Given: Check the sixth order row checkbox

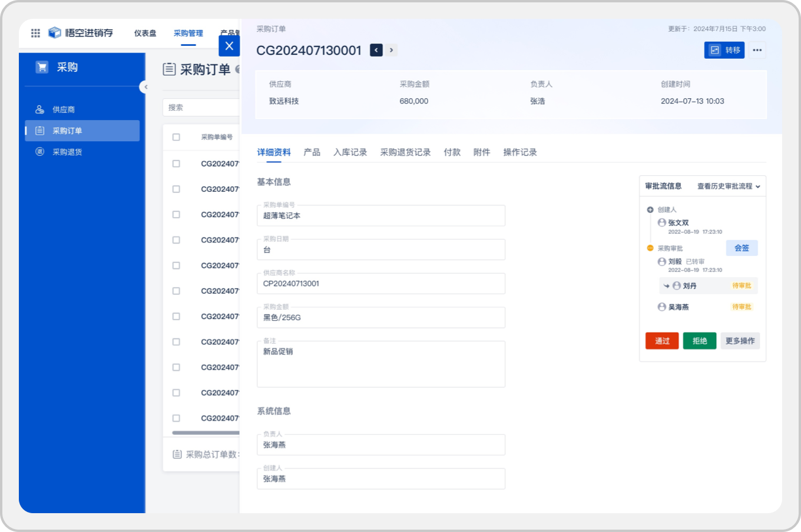Looking at the screenshot, I should 176,291.
